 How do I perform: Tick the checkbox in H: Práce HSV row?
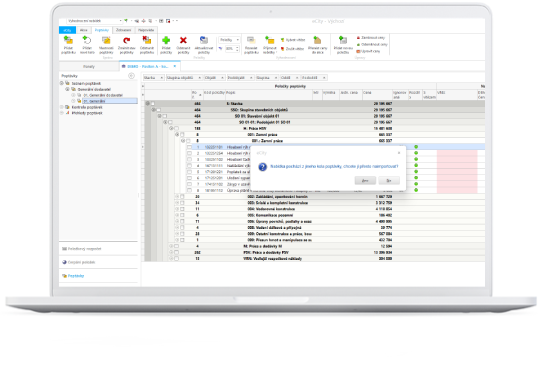tap(176, 128)
